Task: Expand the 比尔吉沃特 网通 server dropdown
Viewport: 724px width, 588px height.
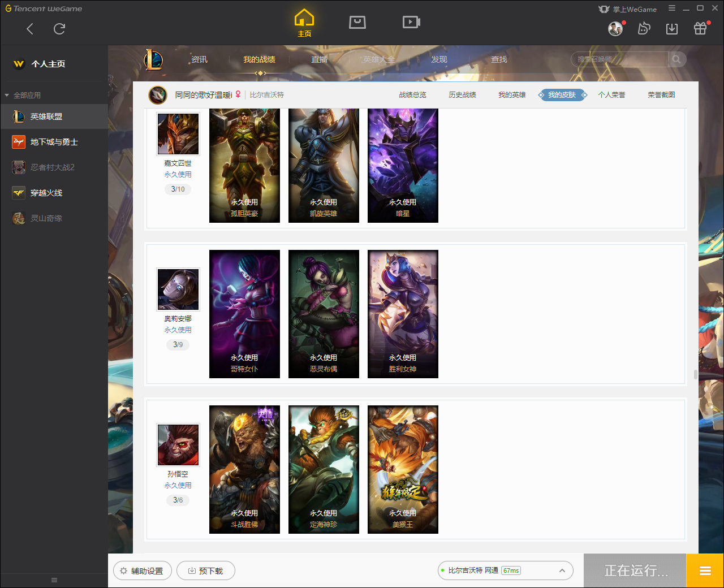Action: (506, 570)
